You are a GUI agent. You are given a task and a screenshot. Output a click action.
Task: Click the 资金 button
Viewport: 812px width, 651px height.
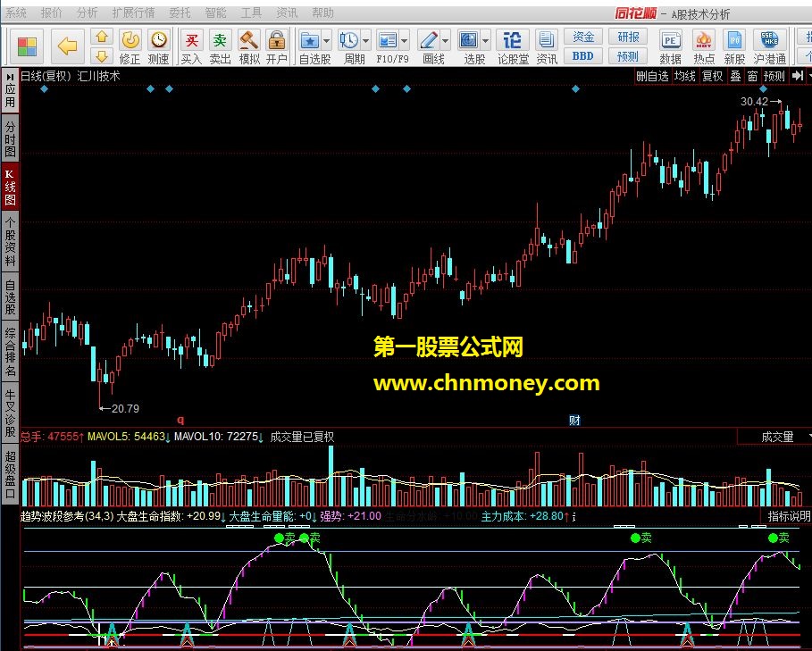click(x=583, y=37)
